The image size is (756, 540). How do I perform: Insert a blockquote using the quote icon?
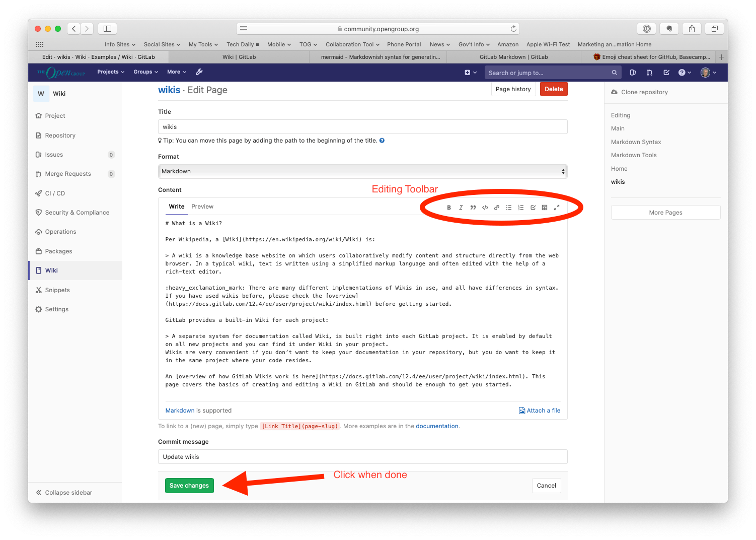[x=473, y=208]
